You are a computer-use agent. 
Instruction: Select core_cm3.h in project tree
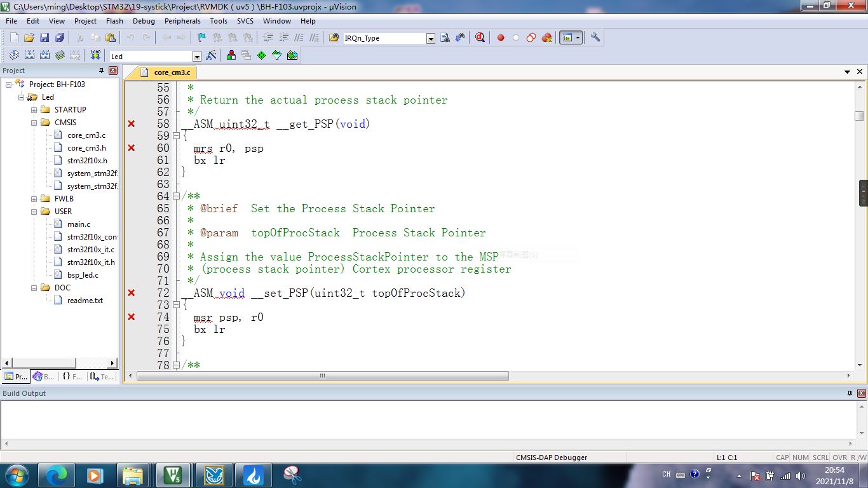(86, 148)
